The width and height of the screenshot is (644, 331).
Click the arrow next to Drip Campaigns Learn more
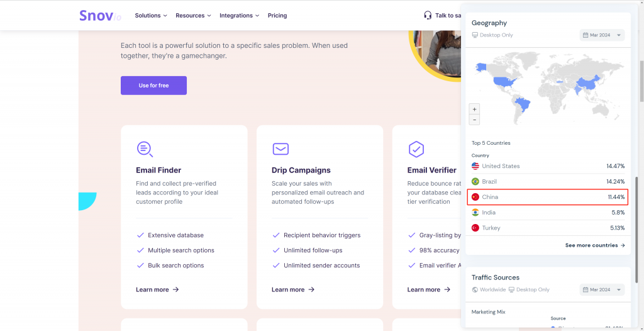311,289
